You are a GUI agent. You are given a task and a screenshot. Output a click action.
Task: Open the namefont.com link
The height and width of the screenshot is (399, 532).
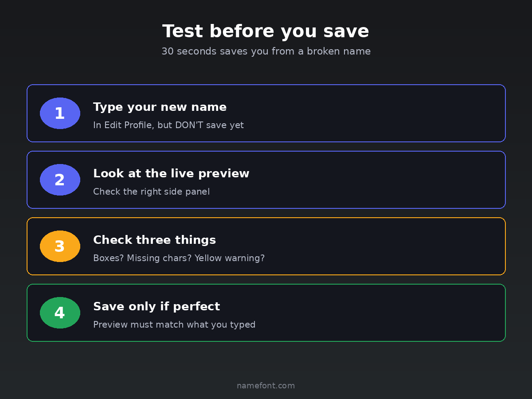click(x=266, y=386)
